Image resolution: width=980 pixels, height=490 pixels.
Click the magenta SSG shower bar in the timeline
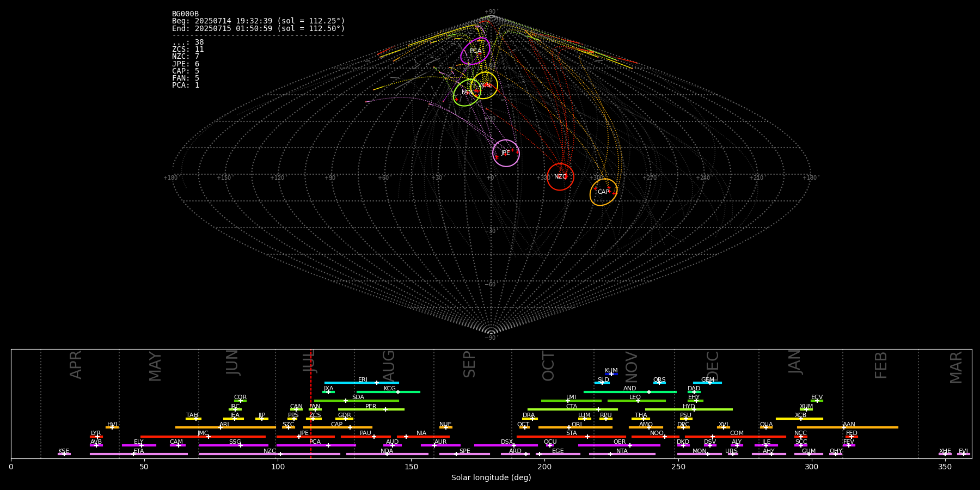point(234,445)
